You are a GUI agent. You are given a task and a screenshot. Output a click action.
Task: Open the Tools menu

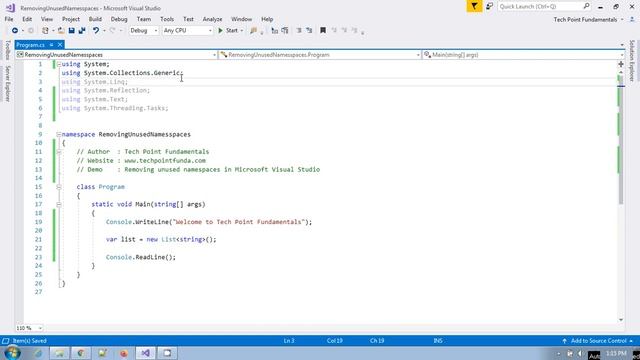167,19
